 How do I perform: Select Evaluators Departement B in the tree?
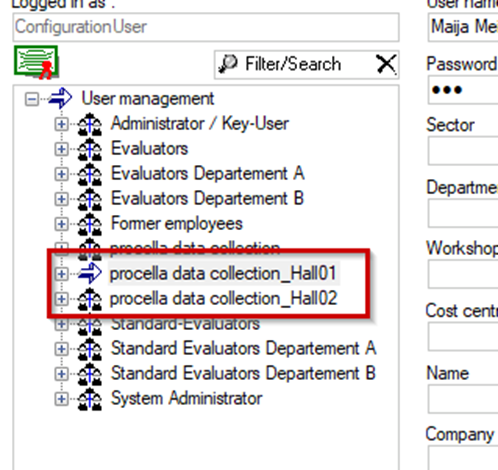[207, 199]
